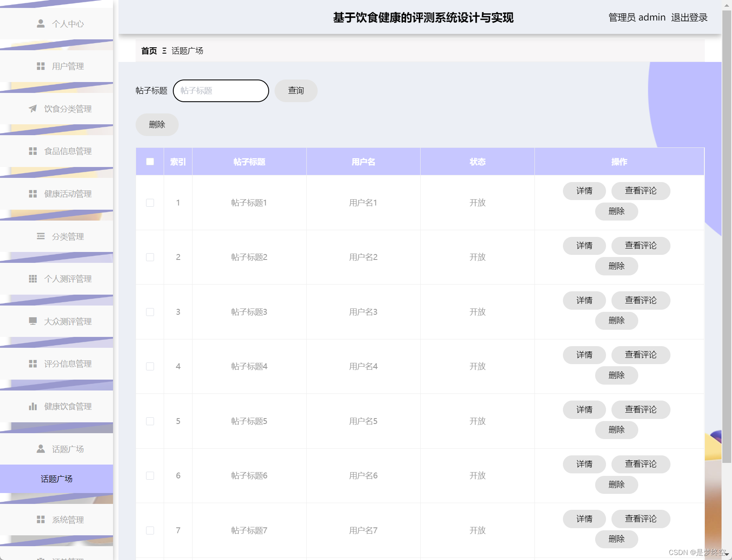Open 大众测评管理 sidebar menu
732x560 pixels.
click(x=57, y=321)
